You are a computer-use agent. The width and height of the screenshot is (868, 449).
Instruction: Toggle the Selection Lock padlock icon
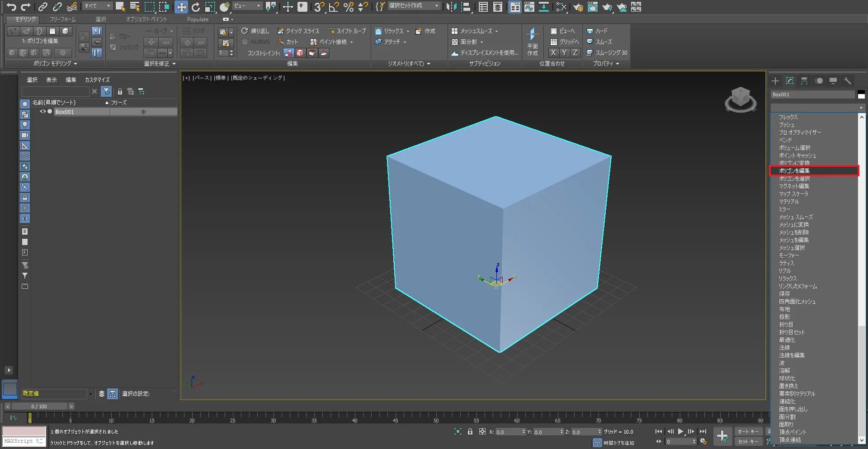tap(470, 431)
